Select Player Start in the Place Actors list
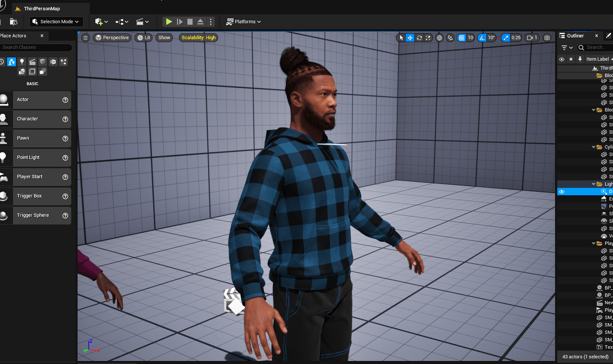Image resolution: width=613 pixels, height=364 pixels. click(x=36, y=177)
